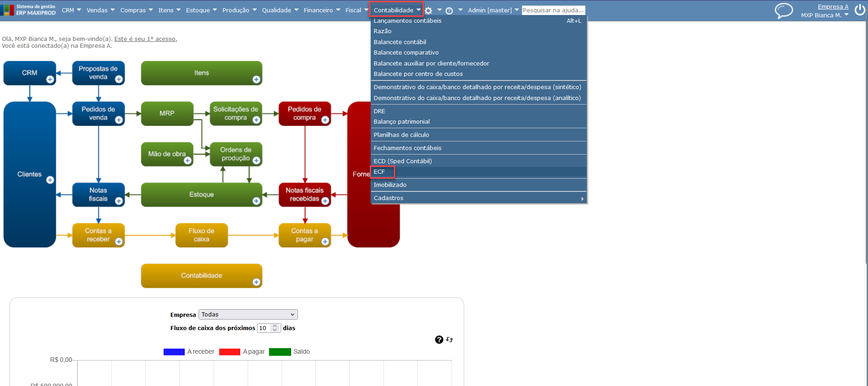Click the Saldo green legend swatch
The width and height of the screenshot is (868, 386).
point(280,352)
